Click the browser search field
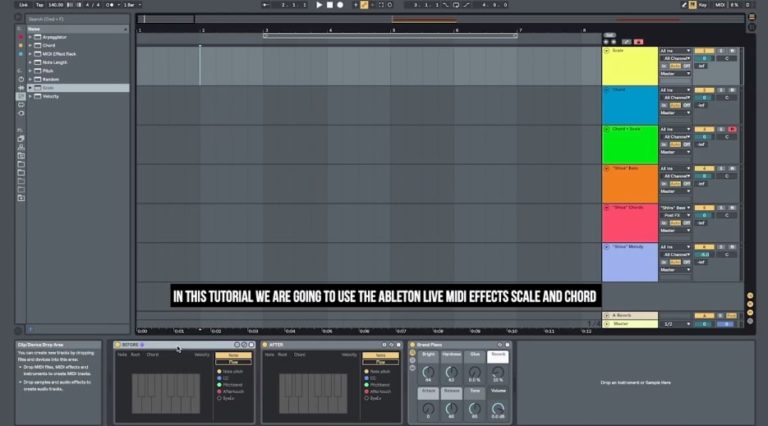This screenshot has height=426, width=768. 75,19
